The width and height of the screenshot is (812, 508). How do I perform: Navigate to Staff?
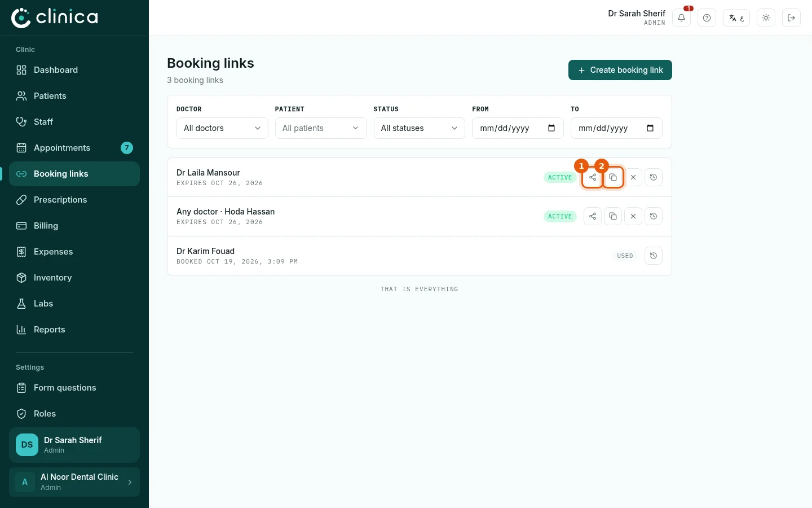[74, 122]
